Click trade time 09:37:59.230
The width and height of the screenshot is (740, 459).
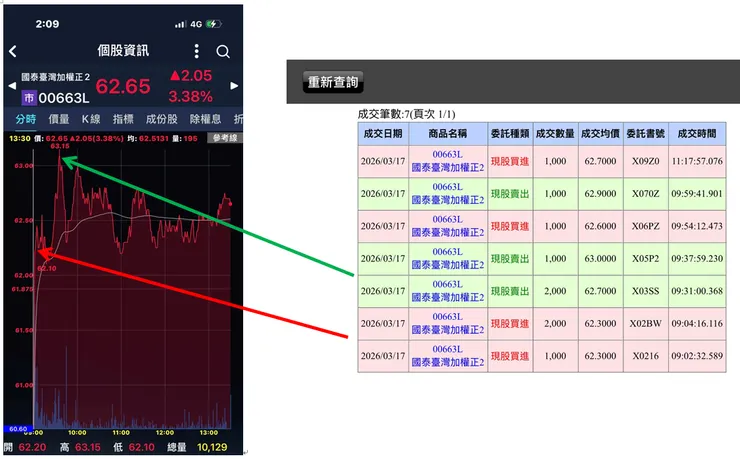(697, 259)
